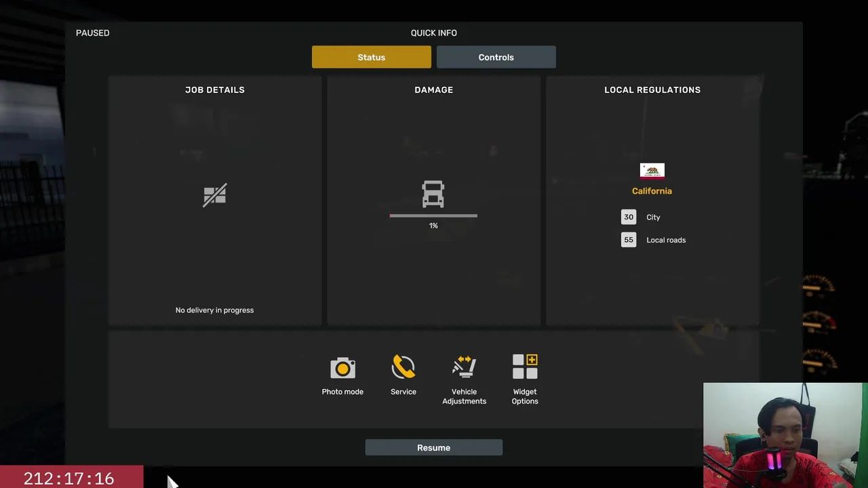
Task: Click the streamer webcam overlay
Action: click(x=785, y=435)
